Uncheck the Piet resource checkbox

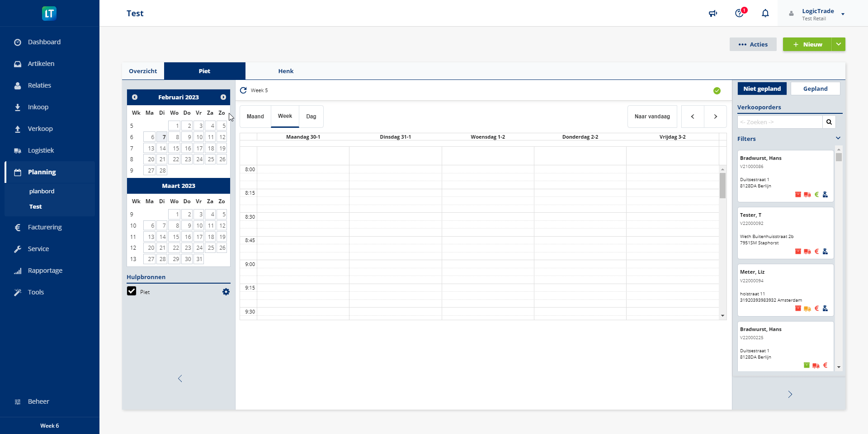point(132,291)
